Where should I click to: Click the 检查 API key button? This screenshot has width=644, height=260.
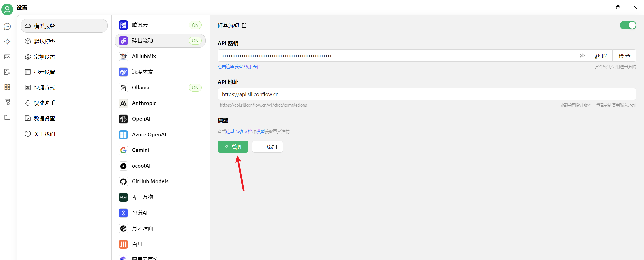pyautogui.click(x=624, y=56)
